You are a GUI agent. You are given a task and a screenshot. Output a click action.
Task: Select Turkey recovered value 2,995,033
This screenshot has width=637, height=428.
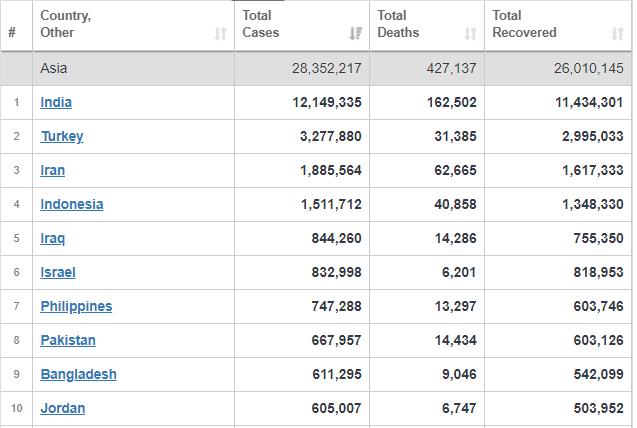593,136
